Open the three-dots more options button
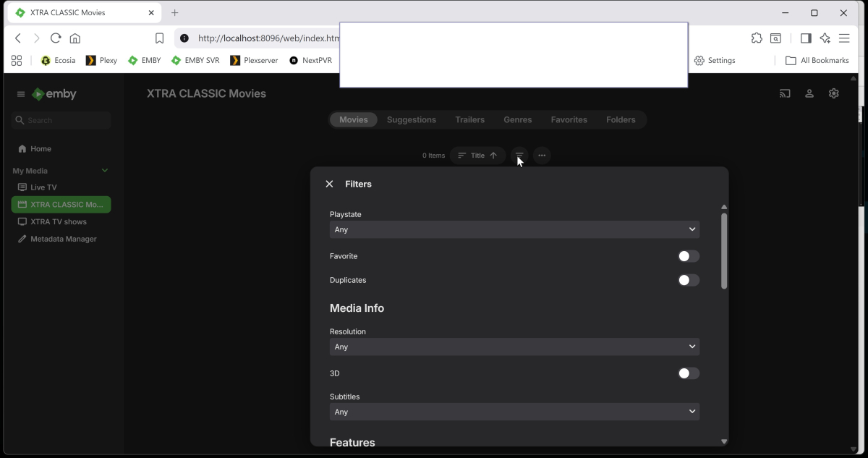 pyautogui.click(x=542, y=156)
